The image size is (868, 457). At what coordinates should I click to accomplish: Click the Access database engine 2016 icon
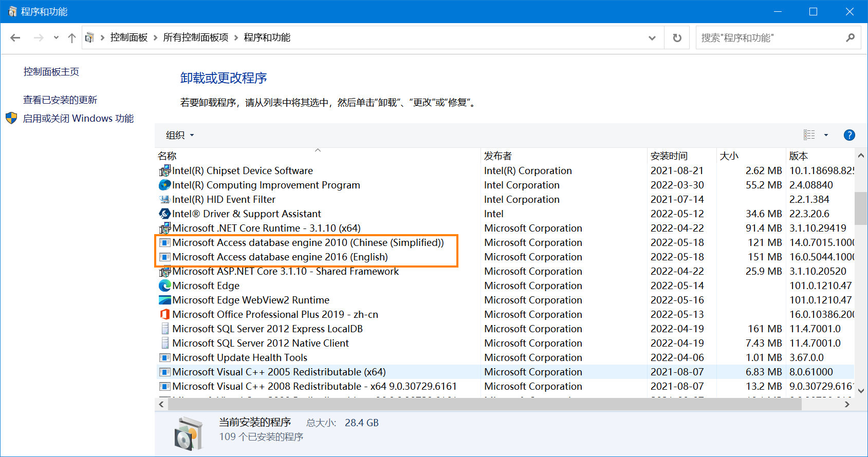pos(164,257)
